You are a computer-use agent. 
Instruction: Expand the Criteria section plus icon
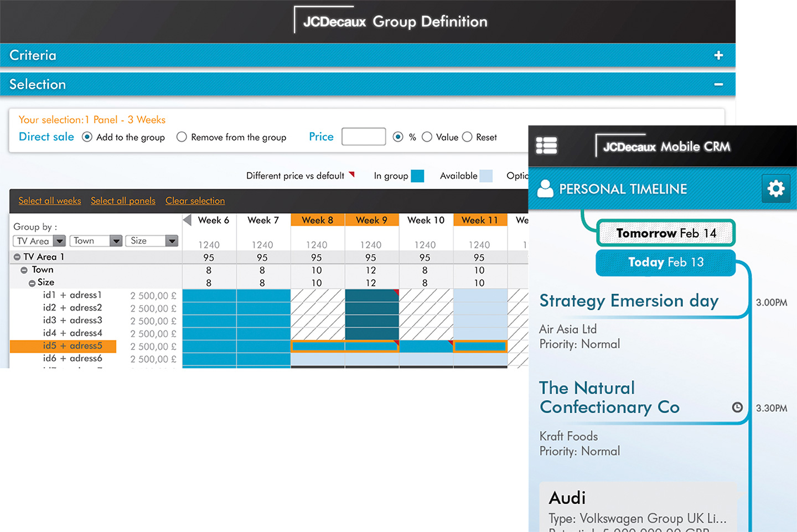pyautogui.click(x=718, y=55)
